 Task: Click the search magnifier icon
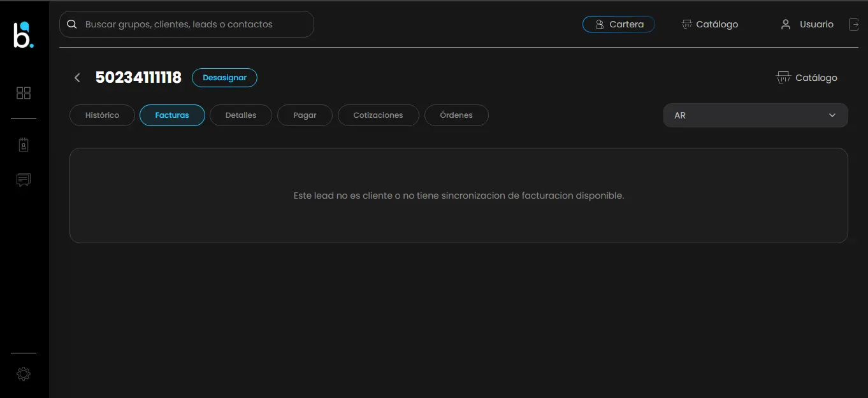72,24
